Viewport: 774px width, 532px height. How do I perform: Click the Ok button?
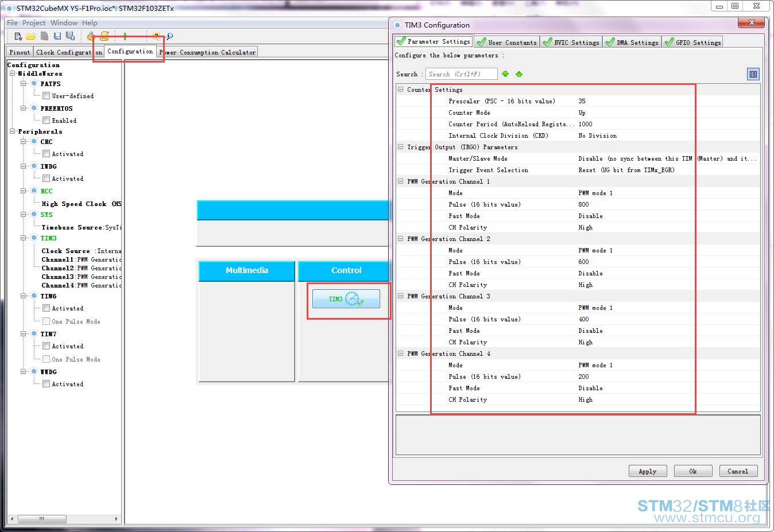(693, 471)
